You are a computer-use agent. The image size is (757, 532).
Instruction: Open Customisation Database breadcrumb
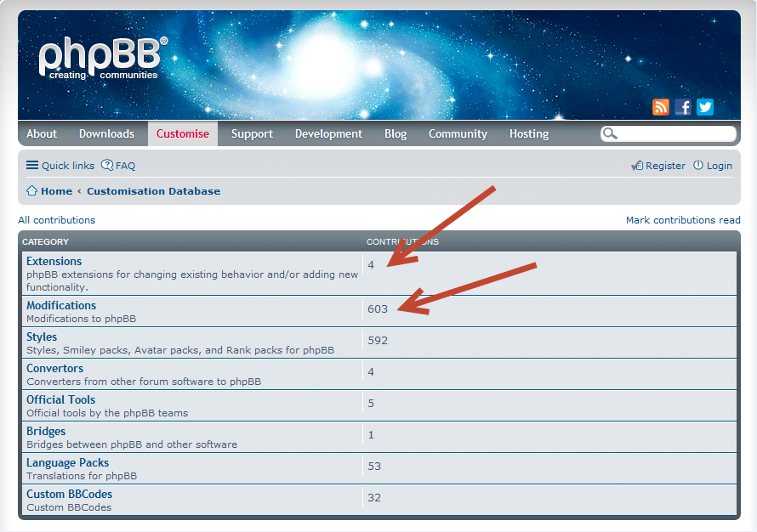[x=153, y=191]
